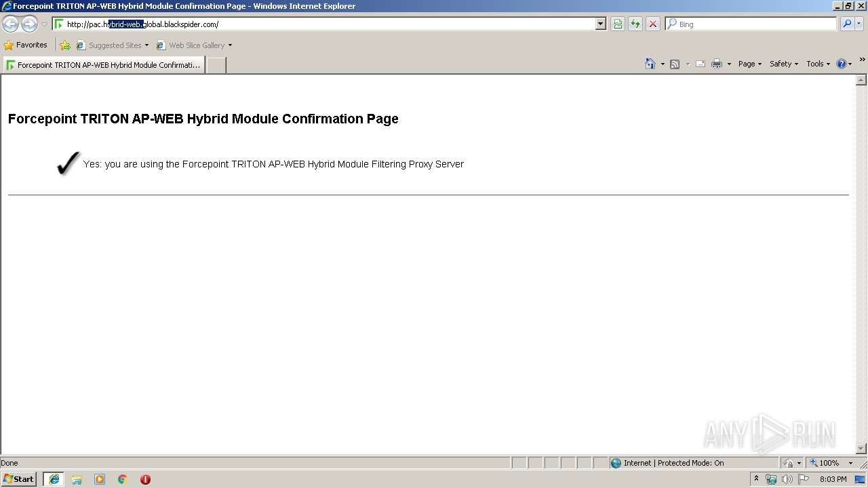The height and width of the screenshot is (488, 868).
Task: Click the vertical scrollbar up arrow
Action: click(x=861, y=80)
